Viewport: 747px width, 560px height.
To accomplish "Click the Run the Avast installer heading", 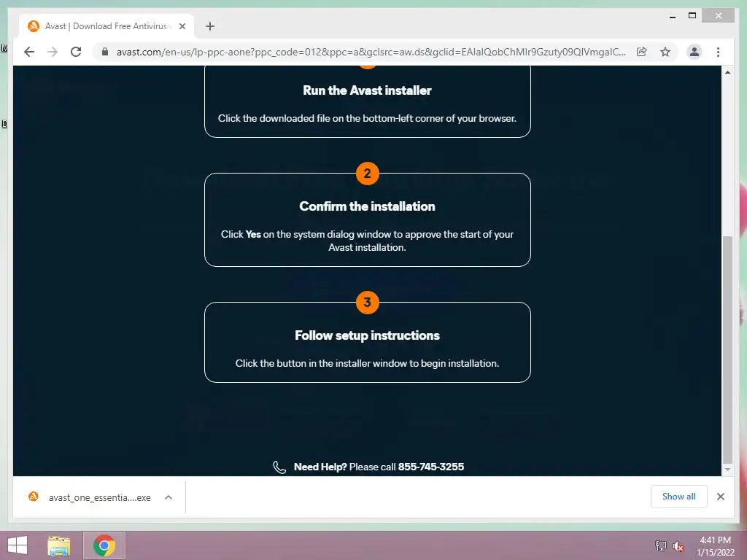I will (x=367, y=90).
